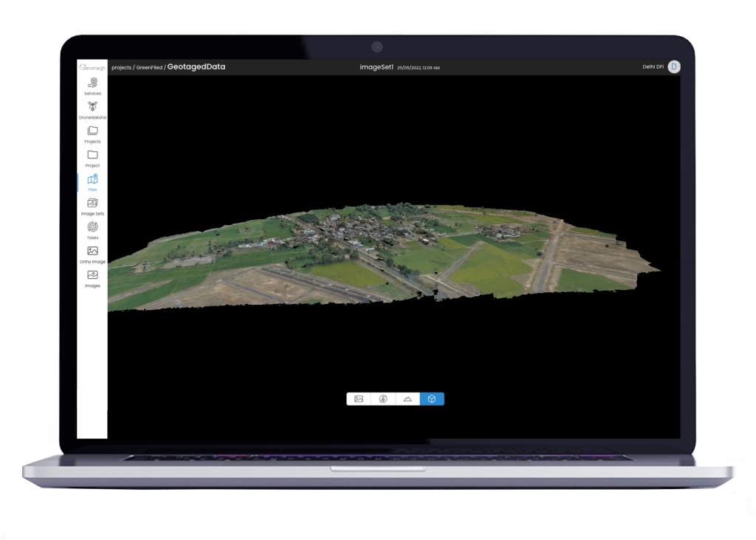Click the aeromegh logo
Screen dimensions: 756x540
tap(92, 66)
